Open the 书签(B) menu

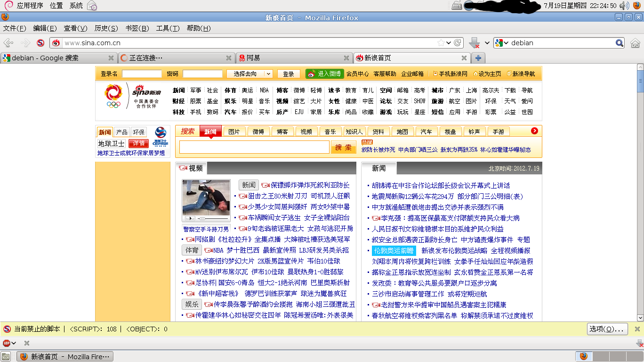point(137,28)
